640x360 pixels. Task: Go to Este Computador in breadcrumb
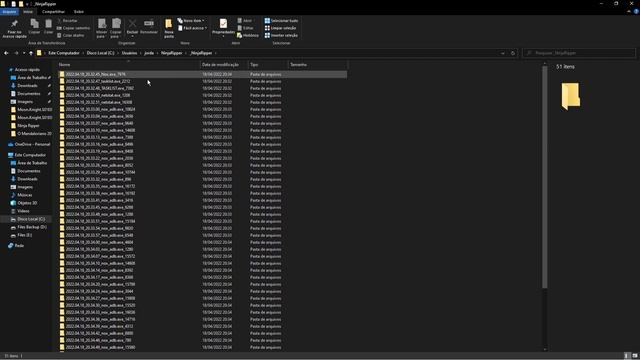coord(64,53)
